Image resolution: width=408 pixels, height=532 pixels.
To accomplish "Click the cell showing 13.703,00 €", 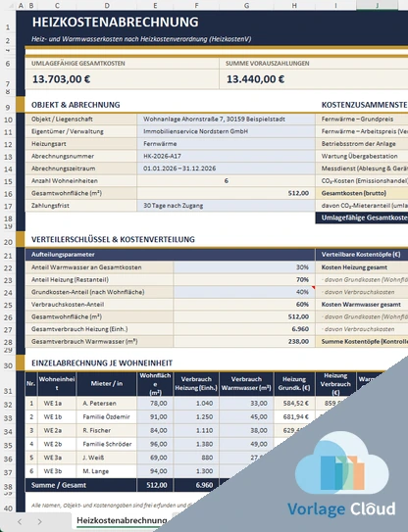I will (x=122, y=79).
